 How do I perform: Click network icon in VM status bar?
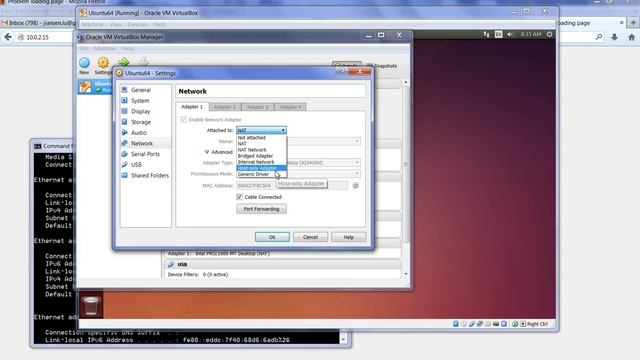click(480, 324)
